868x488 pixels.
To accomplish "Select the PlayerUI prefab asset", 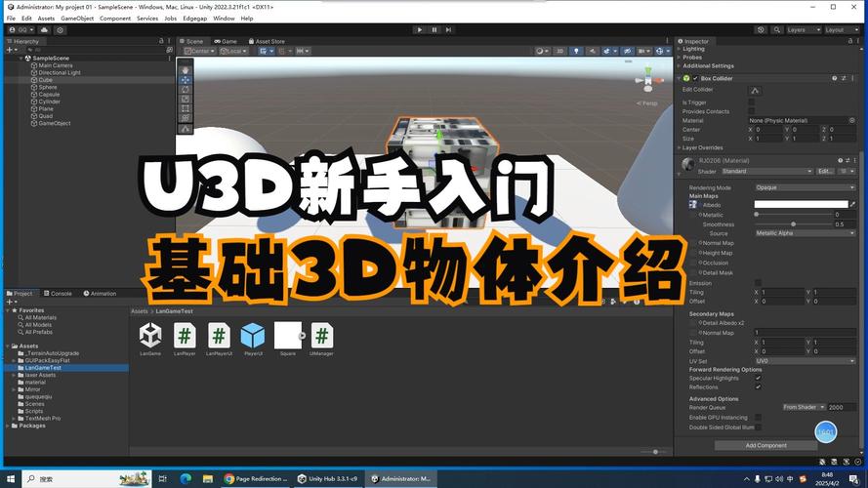I will pyautogui.click(x=253, y=339).
